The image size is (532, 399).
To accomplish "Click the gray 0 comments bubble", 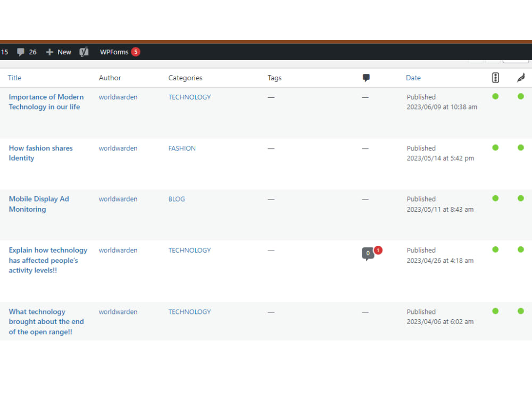I will (x=368, y=254).
